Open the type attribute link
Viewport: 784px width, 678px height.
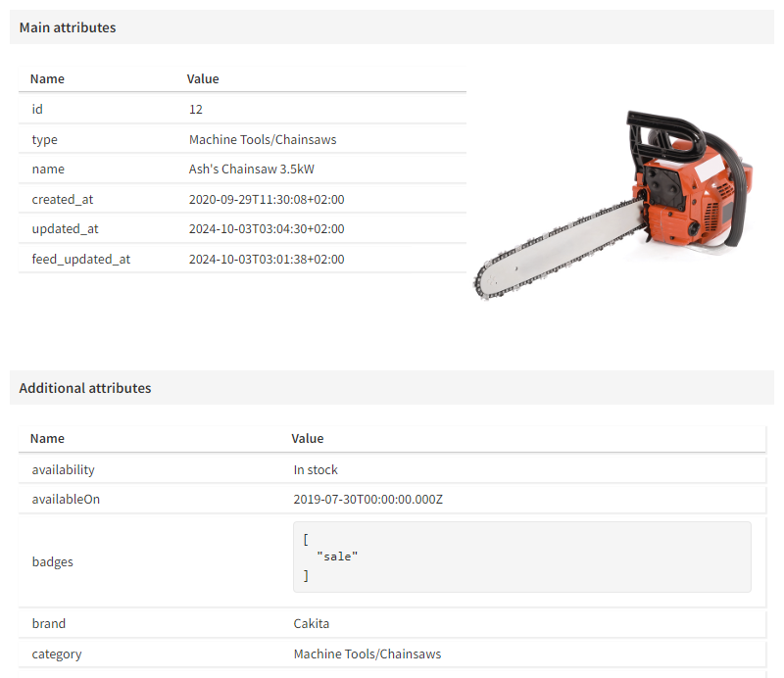tap(44, 139)
